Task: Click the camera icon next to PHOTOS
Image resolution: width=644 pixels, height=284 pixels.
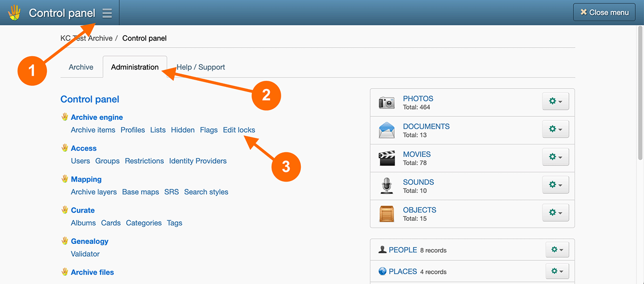Action: pos(386,102)
